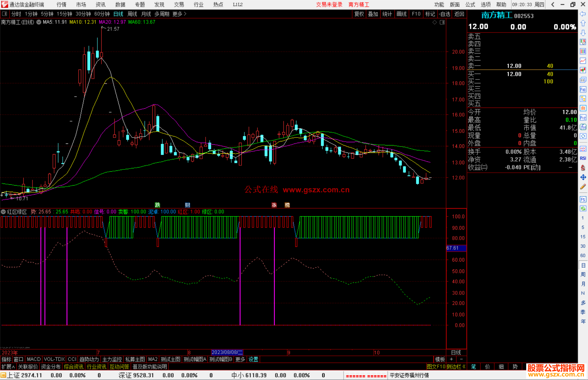Screen dimensions: 588x380
Task: Toggle the panel icon left of 分时
Action: (x=4, y=14)
